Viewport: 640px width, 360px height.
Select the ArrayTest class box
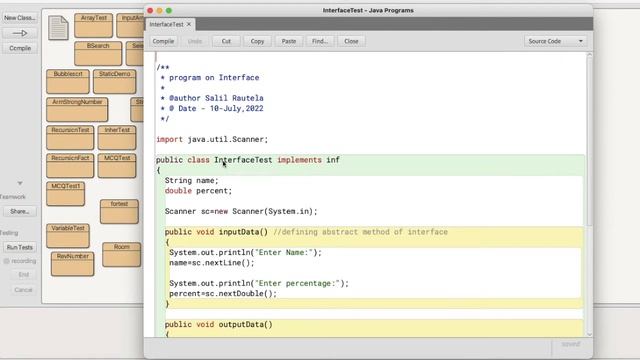[x=93, y=25]
